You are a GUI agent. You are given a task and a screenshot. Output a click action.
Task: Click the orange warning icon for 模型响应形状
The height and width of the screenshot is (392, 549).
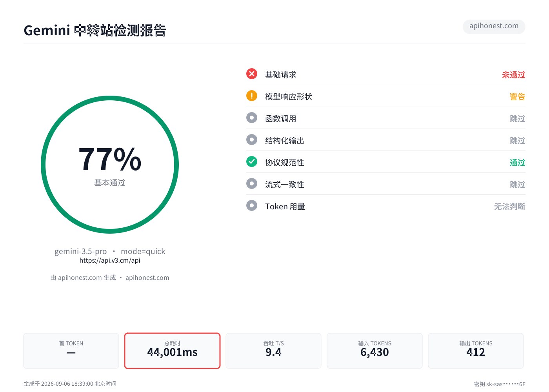click(x=252, y=96)
